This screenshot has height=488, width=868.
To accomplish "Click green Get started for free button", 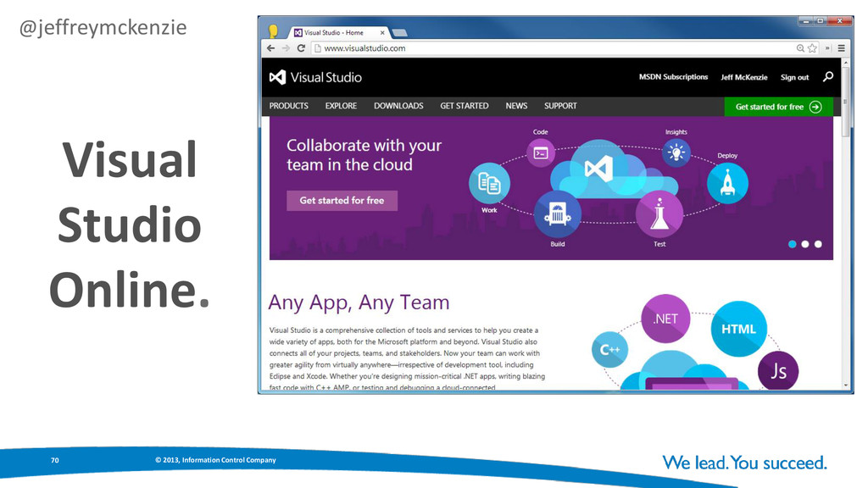I will click(778, 107).
